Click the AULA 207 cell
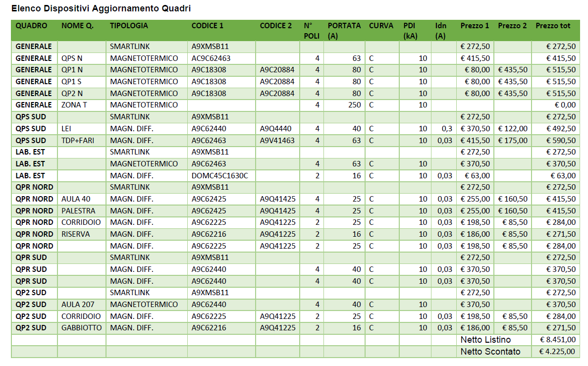Image resolution: width=588 pixels, height=366 pixels. pos(77,305)
